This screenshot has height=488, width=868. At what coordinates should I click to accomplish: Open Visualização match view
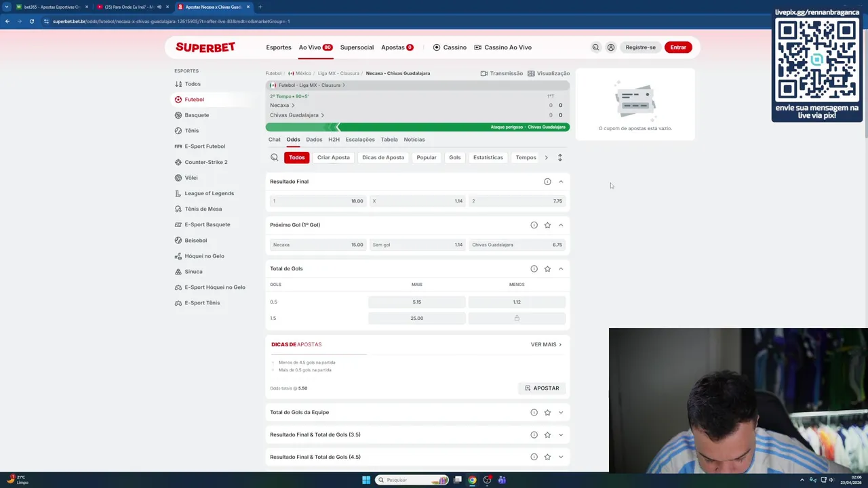tap(549, 73)
